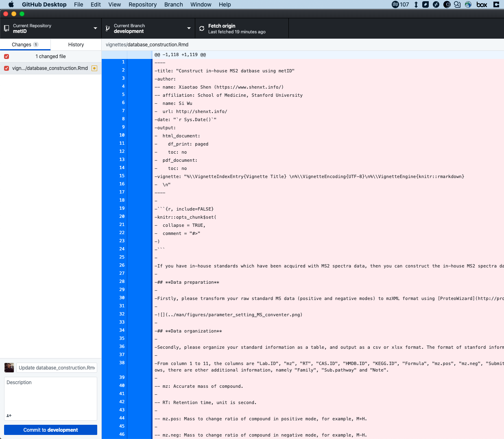
Task: Click the repository icon beside Current Repository
Action: point(7,28)
